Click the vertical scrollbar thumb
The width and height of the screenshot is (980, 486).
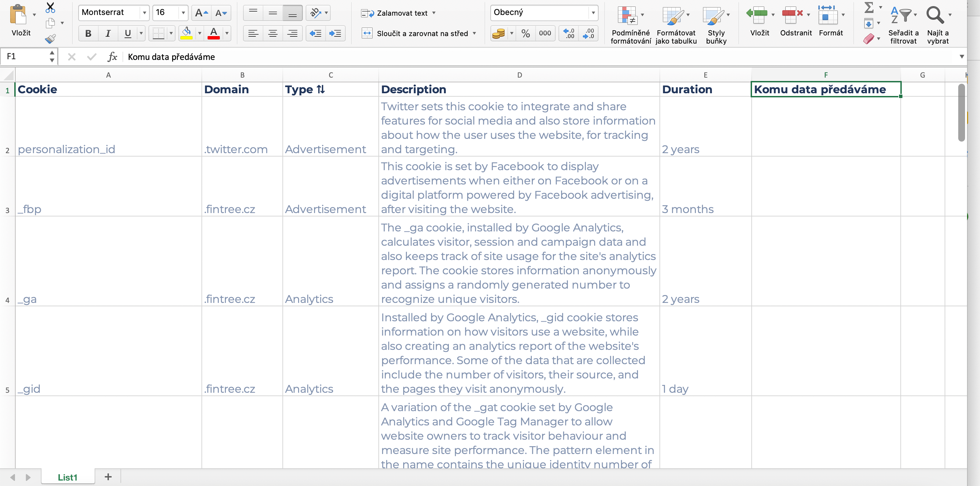point(961,112)
